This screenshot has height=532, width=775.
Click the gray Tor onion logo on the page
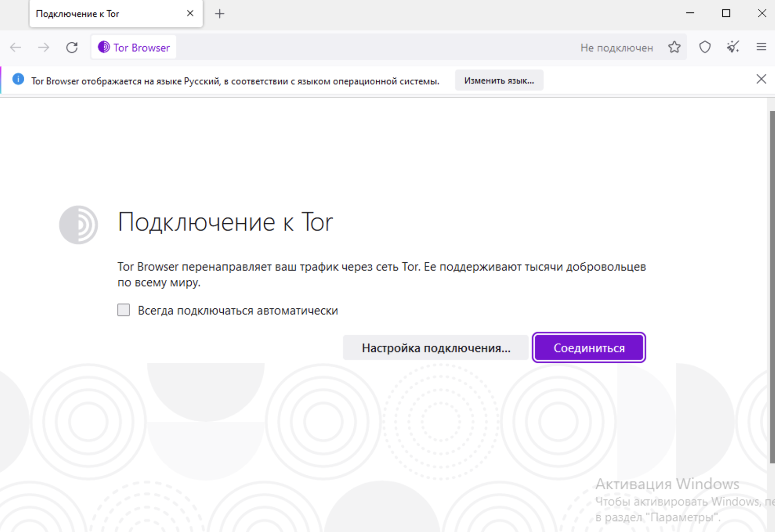coord(78,225)
